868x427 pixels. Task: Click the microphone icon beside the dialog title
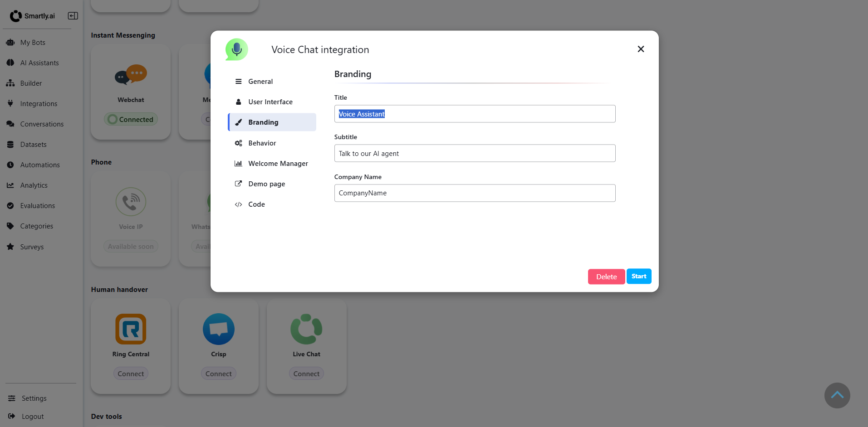[x=236, y=49]
